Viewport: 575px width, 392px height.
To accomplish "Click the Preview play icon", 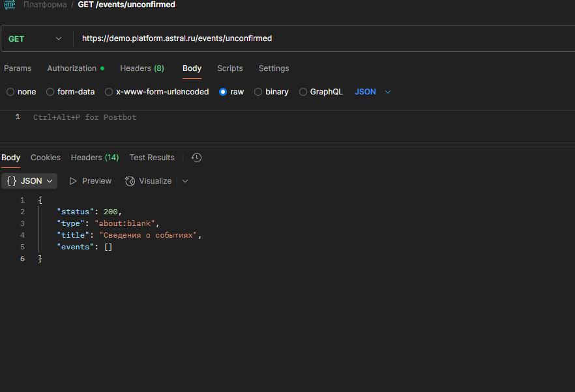I will pyautogui.click(x=73, y=181).
